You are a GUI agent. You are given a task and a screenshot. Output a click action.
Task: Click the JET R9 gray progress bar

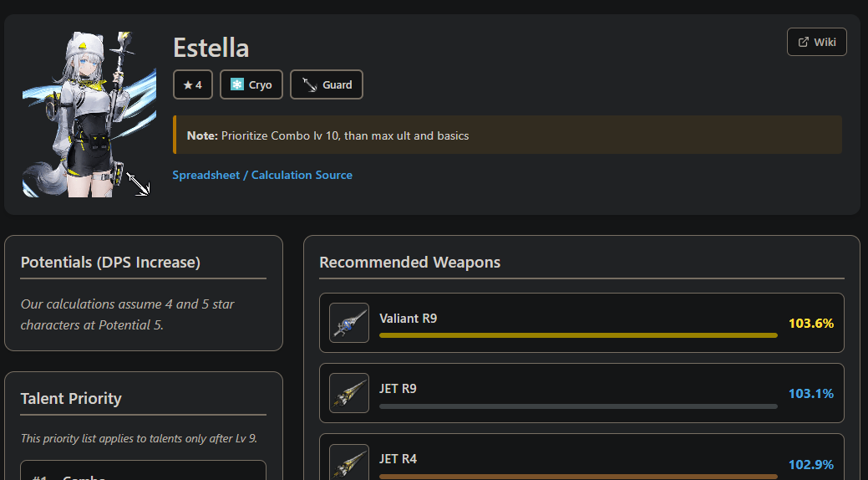pyautogui.click(x=578, y=406)
